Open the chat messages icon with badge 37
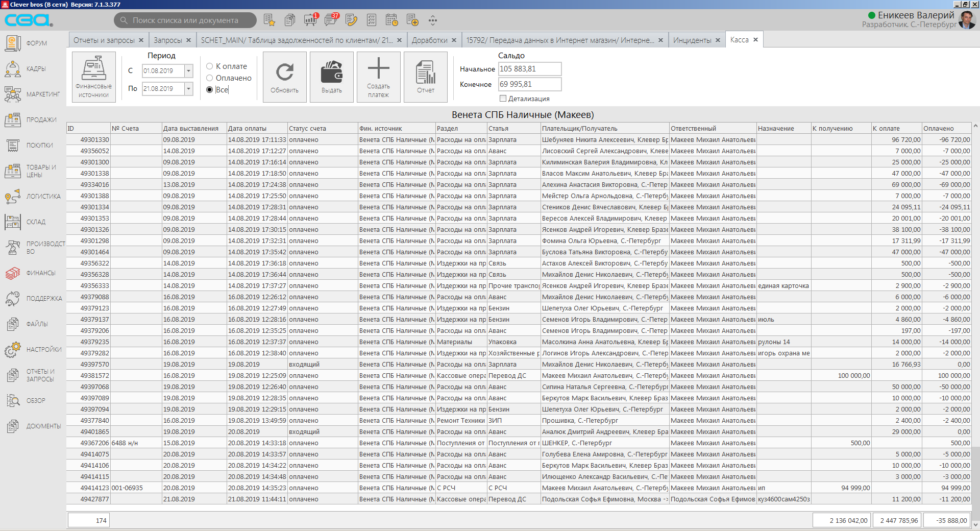 pos(332,20)
